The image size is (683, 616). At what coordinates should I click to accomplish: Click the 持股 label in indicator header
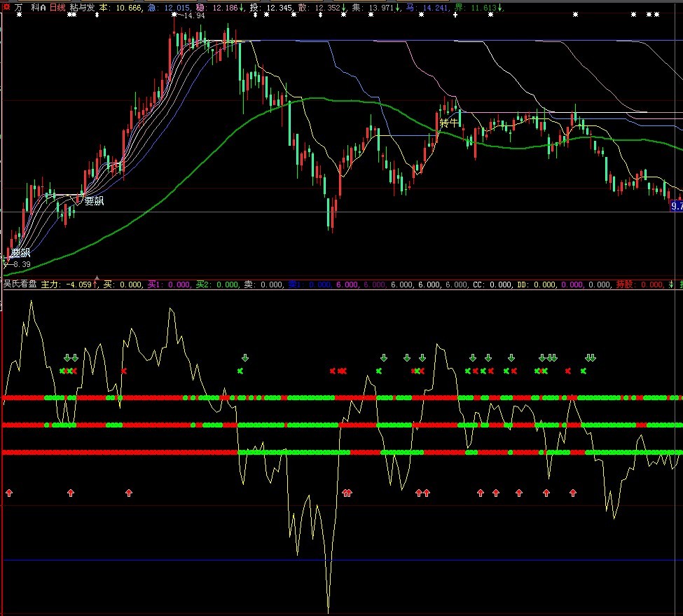pos(625,285)
